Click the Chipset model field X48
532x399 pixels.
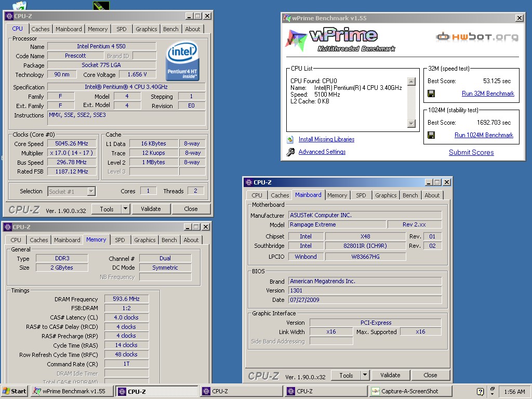click(365, 236)
